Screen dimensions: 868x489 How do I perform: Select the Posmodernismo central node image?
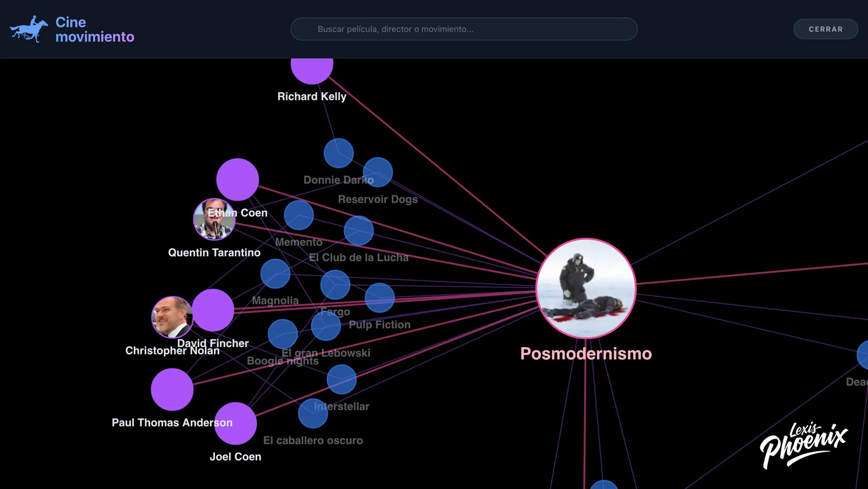coord(586,288)
